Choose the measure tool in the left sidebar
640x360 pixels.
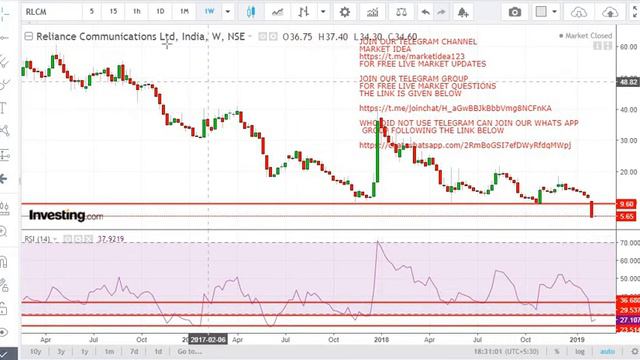pyautogui.click(x=4, y=155)
